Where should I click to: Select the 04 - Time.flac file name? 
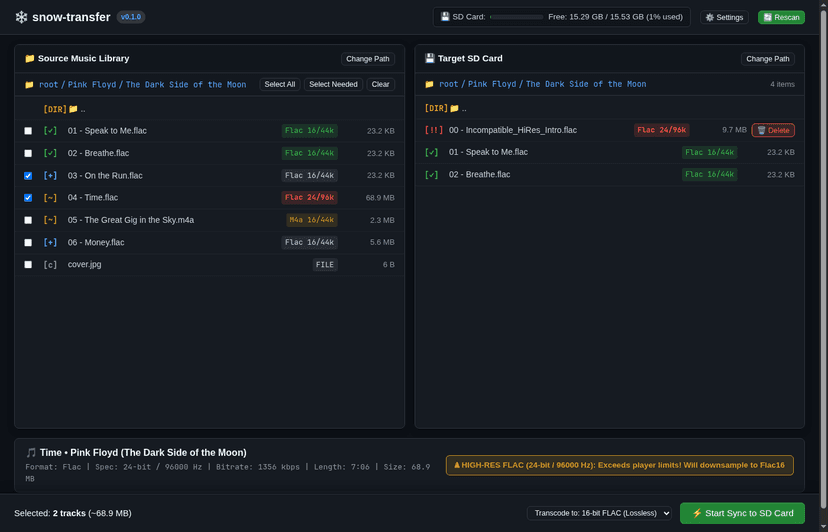(93, 198)
